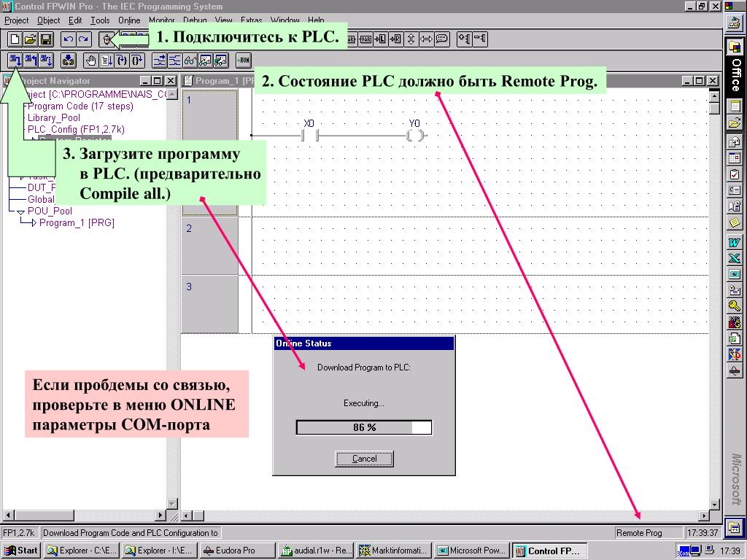Click the L arrow toolbar icon
This screenshot has height=560, width=747.
pyautogui.click(x=380, y=39)
